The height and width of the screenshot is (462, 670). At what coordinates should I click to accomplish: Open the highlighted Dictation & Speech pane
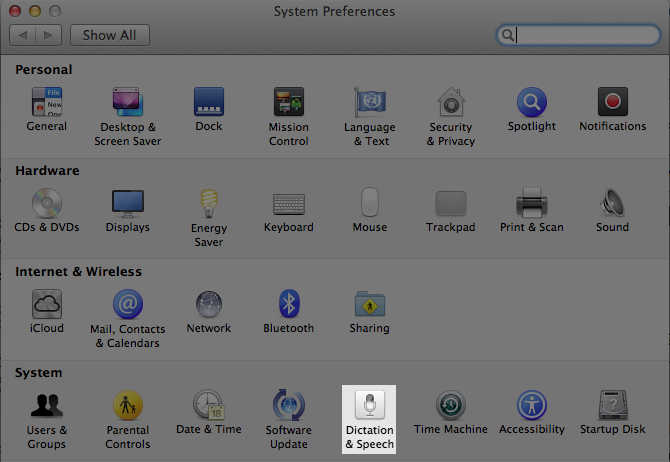pos(369,419)
